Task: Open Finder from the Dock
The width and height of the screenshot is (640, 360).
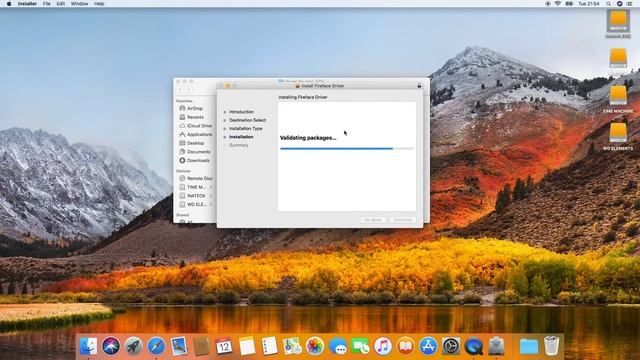Action: 88,346
